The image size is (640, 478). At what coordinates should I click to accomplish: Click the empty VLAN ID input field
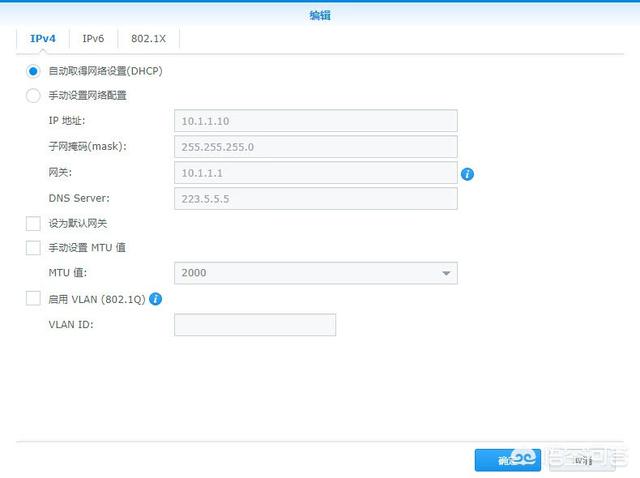[x=255, y=325]
